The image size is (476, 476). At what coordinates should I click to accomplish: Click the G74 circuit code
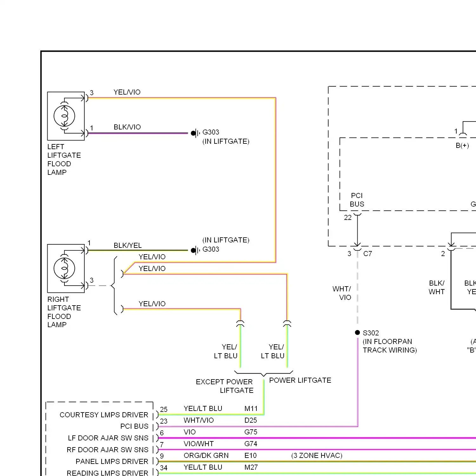[x=251, y=444]
